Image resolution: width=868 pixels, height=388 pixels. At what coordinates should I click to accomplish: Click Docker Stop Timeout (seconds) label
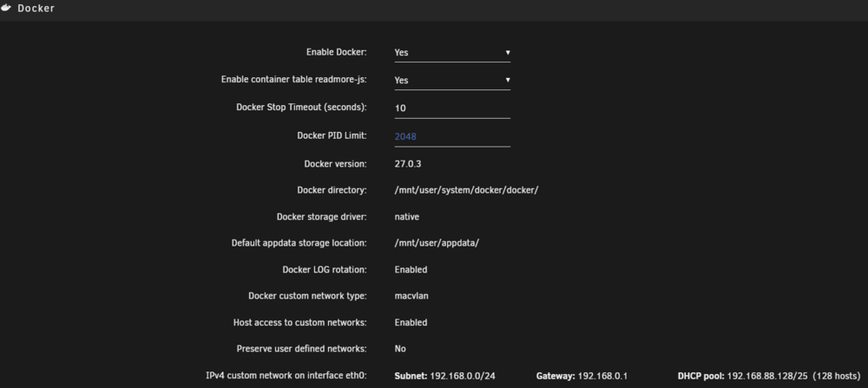tap(302, 108)
